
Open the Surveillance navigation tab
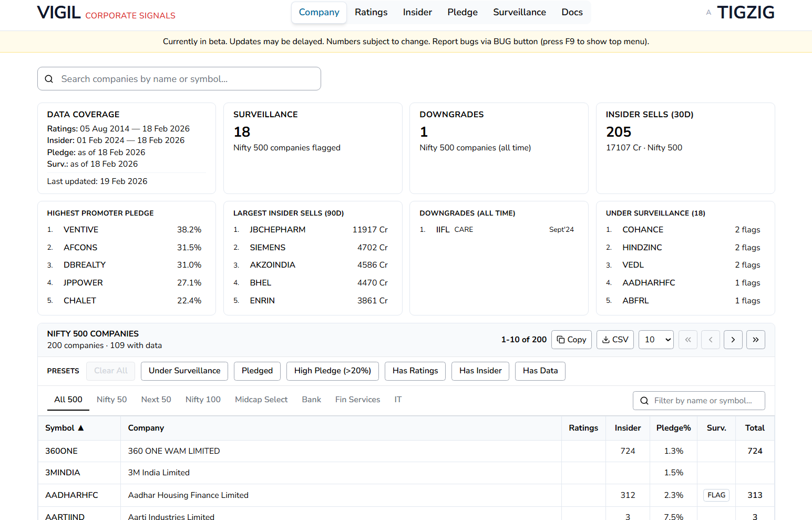pyautogui.click(x=519, y=12)
